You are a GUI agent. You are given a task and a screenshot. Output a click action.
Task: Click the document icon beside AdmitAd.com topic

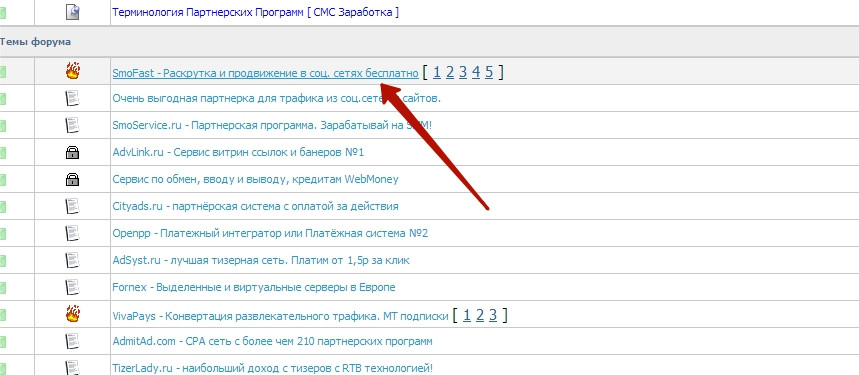[72, 341]
